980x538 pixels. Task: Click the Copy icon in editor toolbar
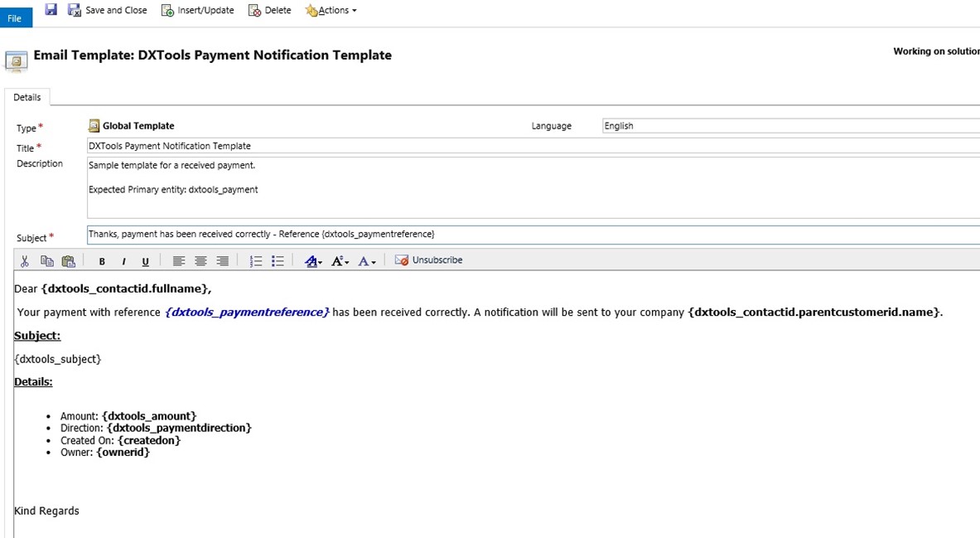pos(47,261)
